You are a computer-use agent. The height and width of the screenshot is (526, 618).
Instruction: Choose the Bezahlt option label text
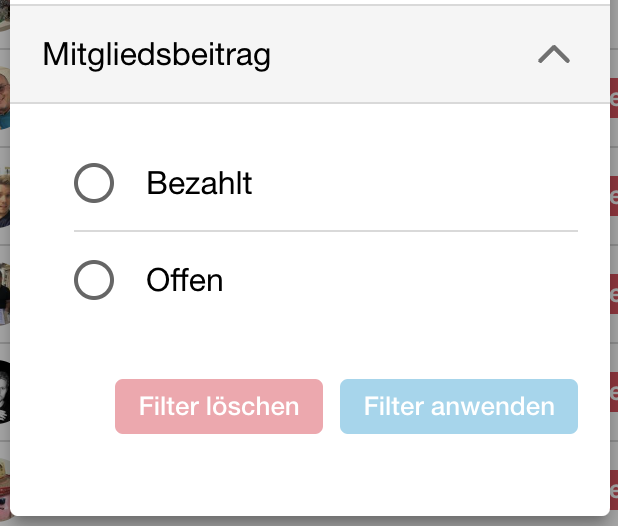[199, 183]
